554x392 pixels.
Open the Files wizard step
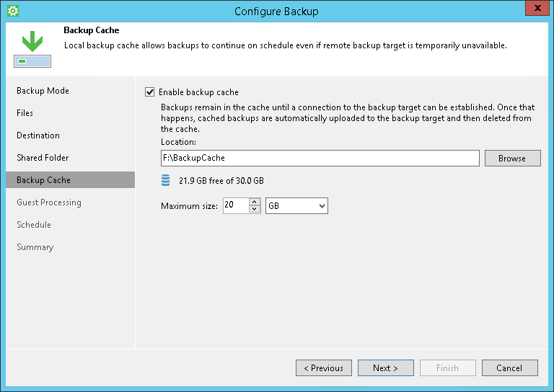point(25,113)
